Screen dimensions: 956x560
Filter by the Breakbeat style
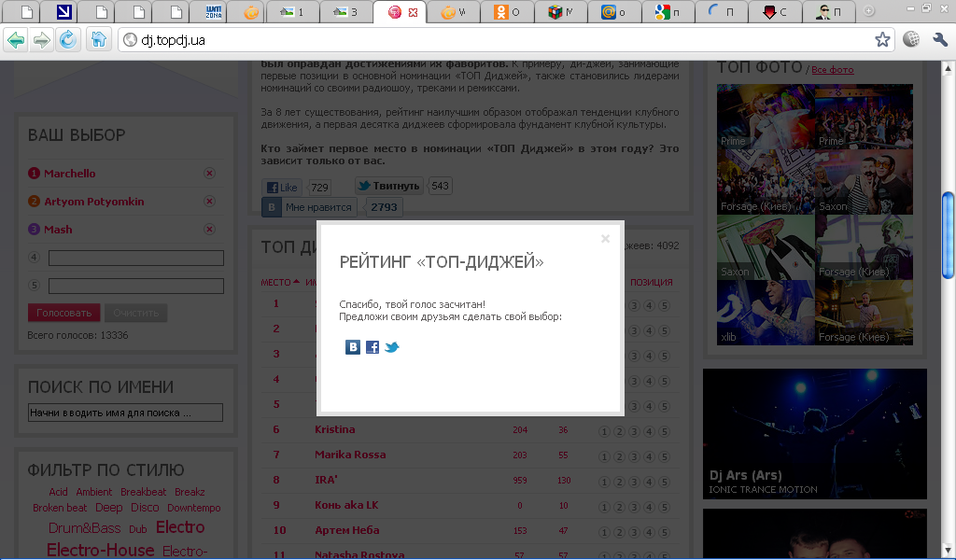pos(143,492)
